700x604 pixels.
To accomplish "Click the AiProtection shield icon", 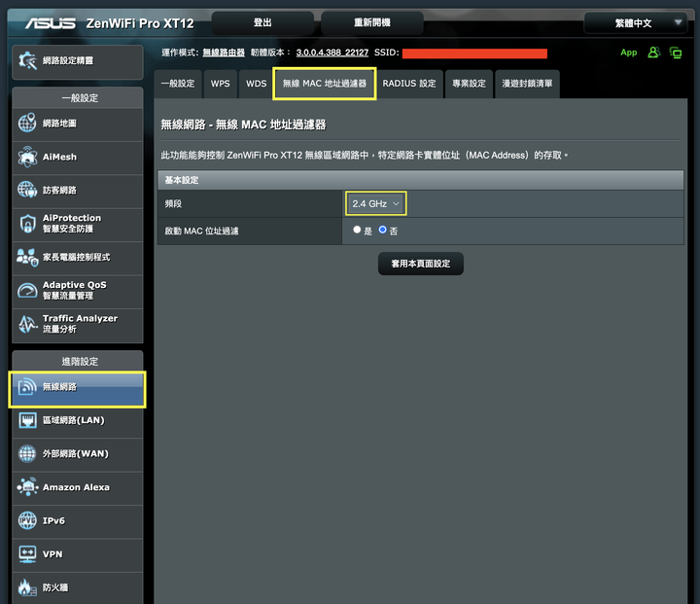I will pyautogui.click(x=27, y=224).
